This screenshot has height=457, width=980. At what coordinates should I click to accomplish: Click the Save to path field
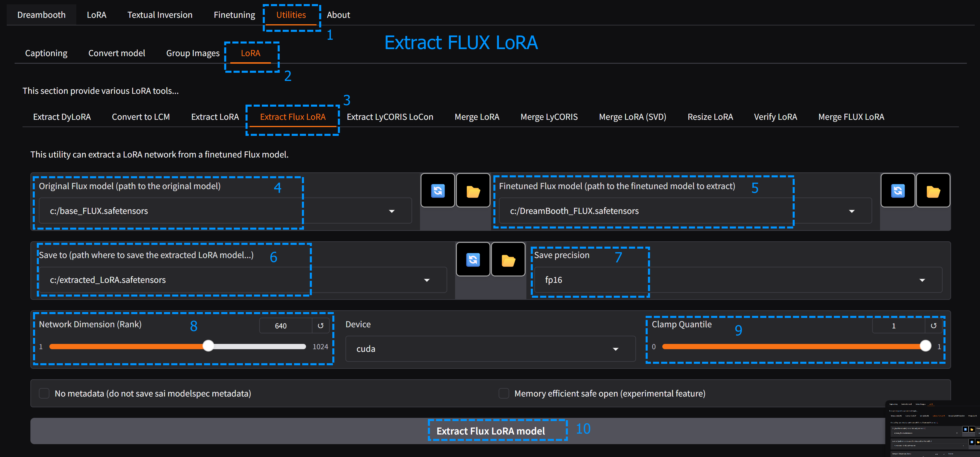(243, 280)
